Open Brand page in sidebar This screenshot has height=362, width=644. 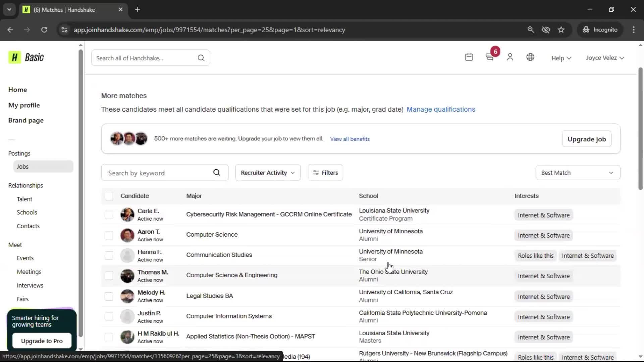(26, 120)
